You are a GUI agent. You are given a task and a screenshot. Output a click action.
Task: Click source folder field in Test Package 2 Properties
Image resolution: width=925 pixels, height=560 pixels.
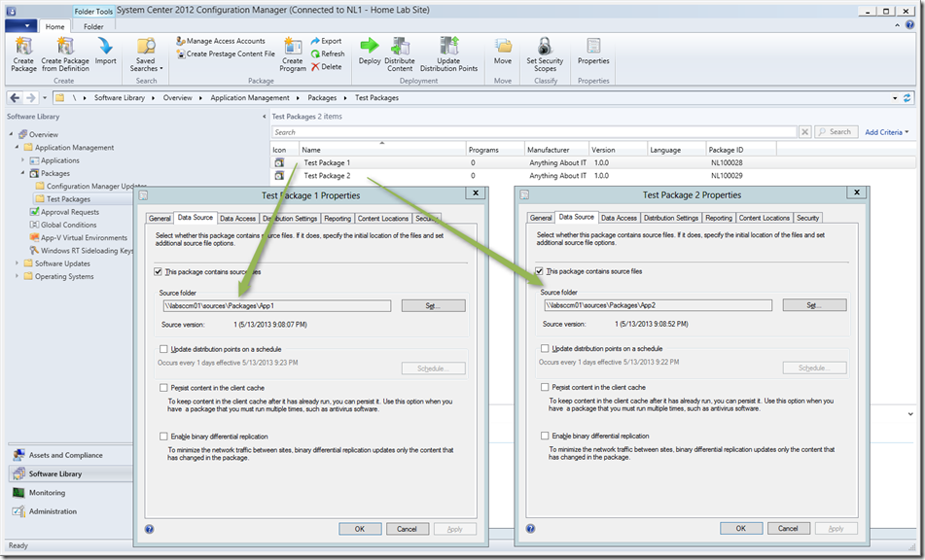pos(658,305)
